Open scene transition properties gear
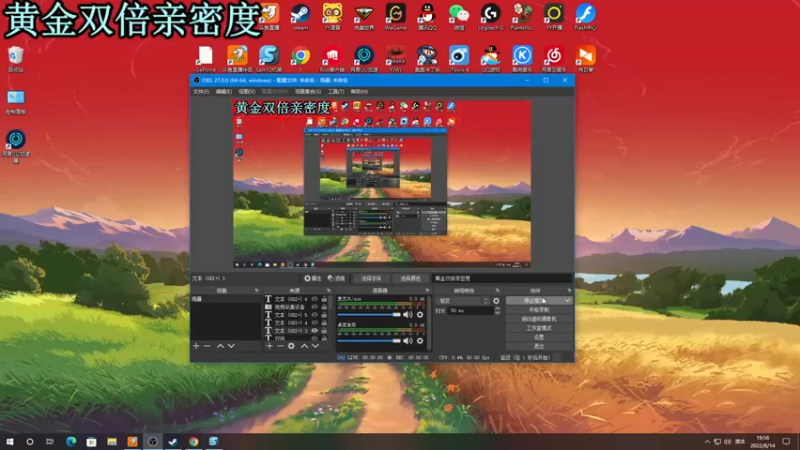Image resolution: width=800 pixels, height=450 pixels. (496, 301)
